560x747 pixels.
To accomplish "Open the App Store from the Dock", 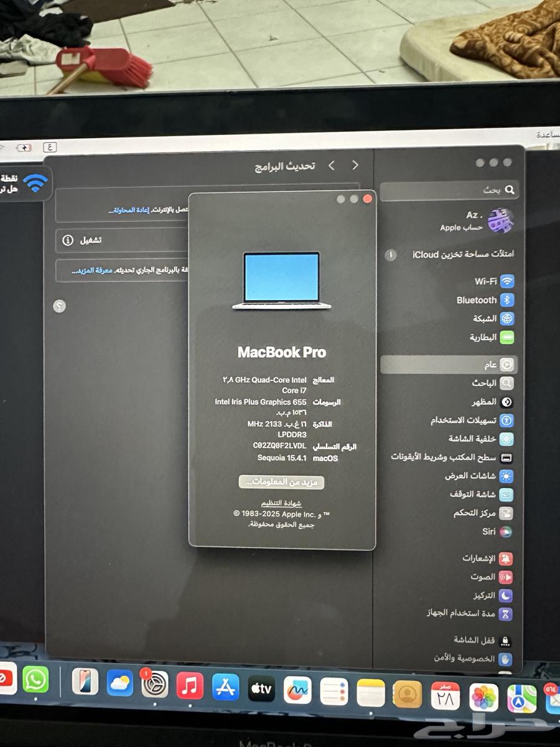I will 225,687.
